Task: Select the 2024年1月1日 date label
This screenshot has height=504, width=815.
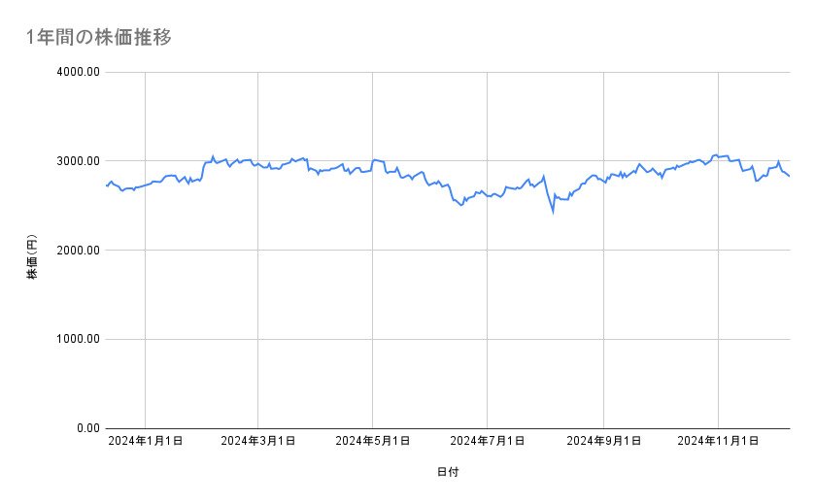Action: [x=145, y=441]
